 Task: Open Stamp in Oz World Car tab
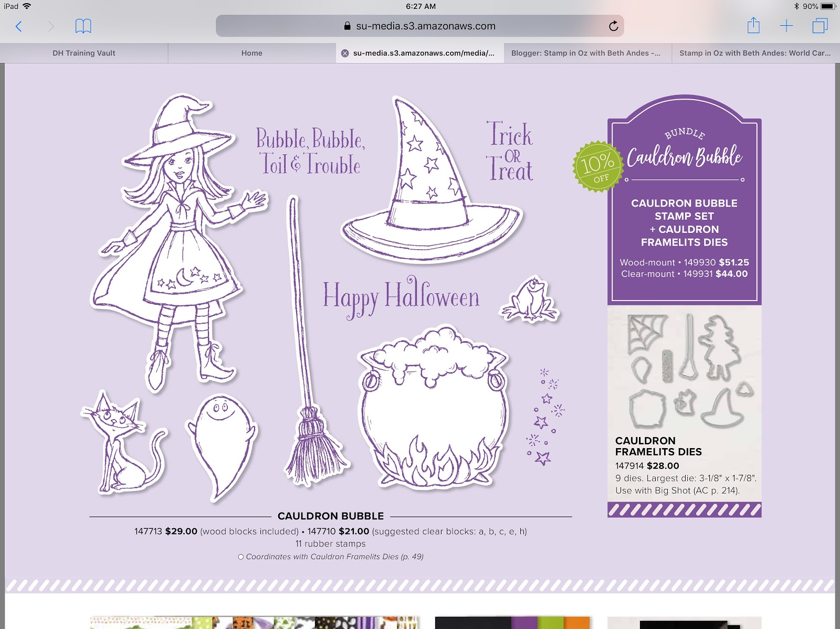point(756,53)
